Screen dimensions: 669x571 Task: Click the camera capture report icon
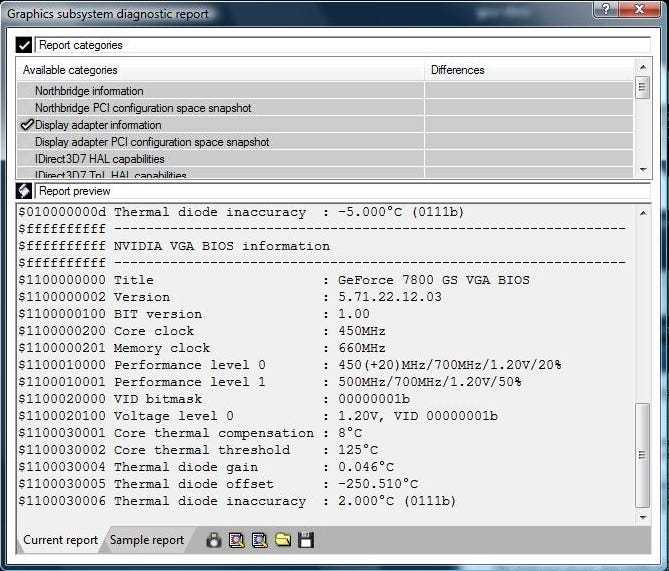214,540
